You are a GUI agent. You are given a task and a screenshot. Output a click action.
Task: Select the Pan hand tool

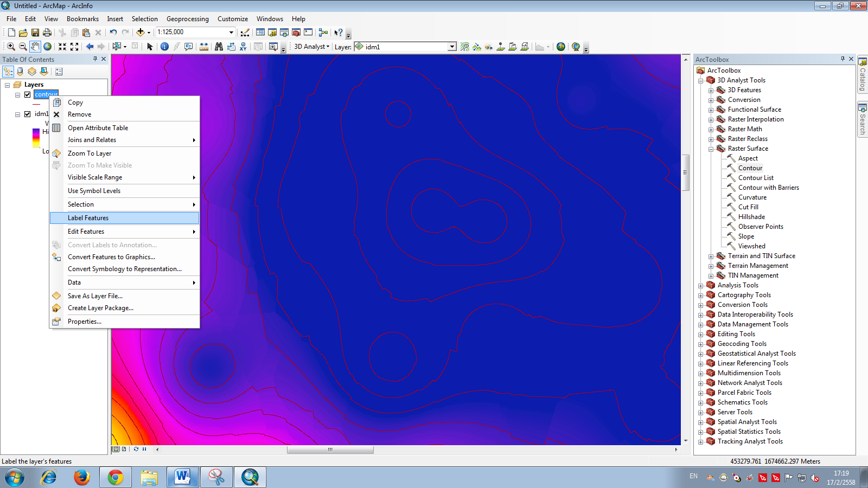coord(35,47)
